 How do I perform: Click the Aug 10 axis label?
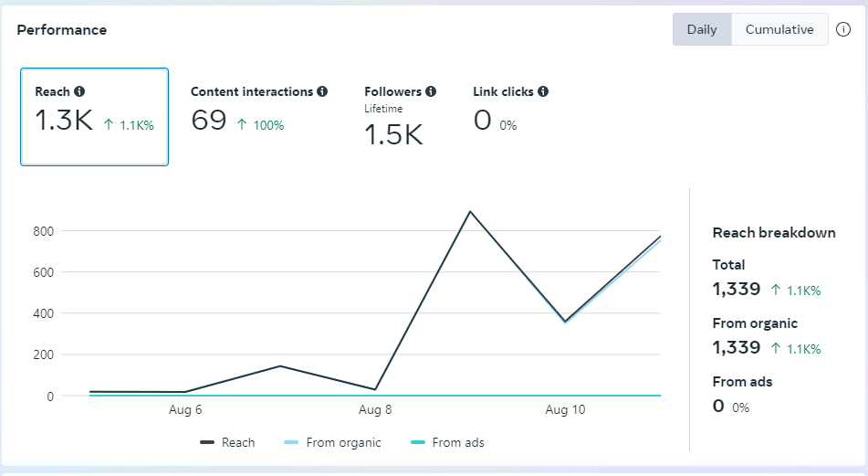pos(565,410)
